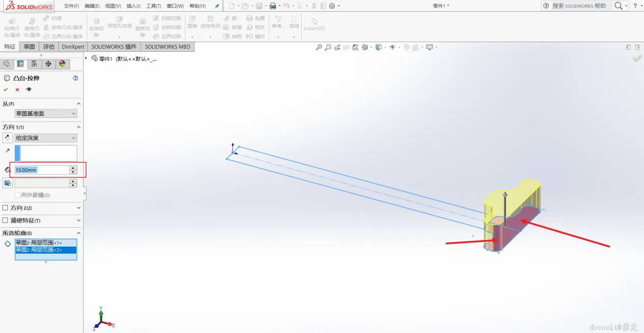The height and width of the screenshot is (333, 644).
Task: Open the DisplayManager color-wheel tab
Action: tap(63, 64)
